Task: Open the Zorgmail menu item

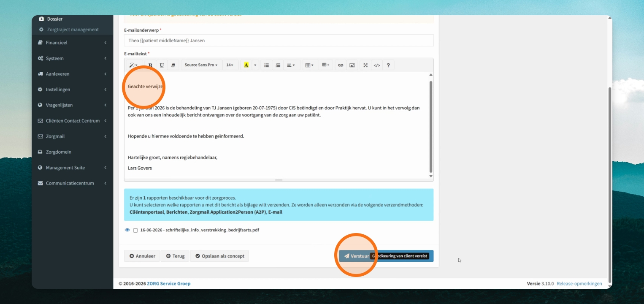Action: tap(72, 136)
